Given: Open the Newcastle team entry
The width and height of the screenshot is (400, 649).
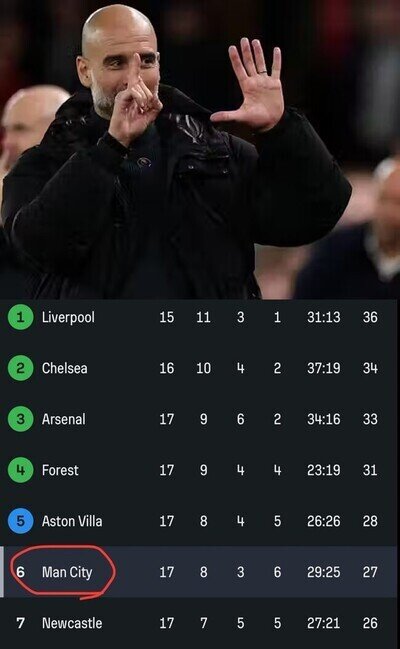Looking at the screenshot, I should 72,623.
